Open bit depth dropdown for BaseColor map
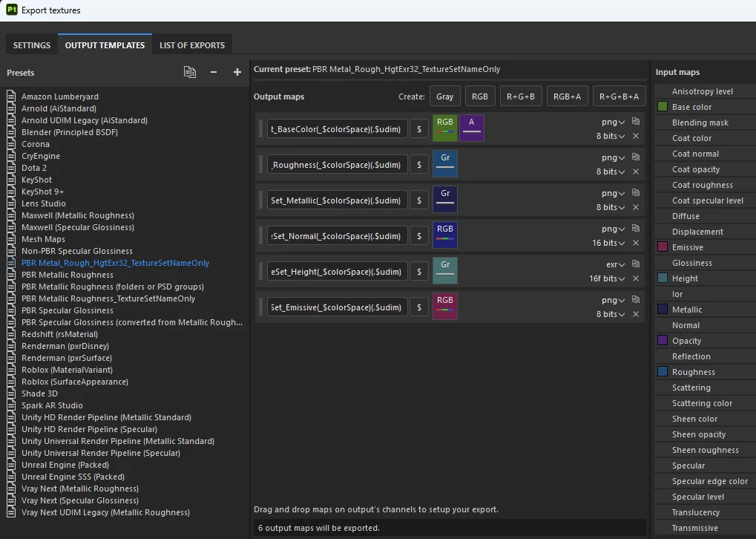Image resolution: width=756 pixels, height=539 pixels. coord(611,136)
